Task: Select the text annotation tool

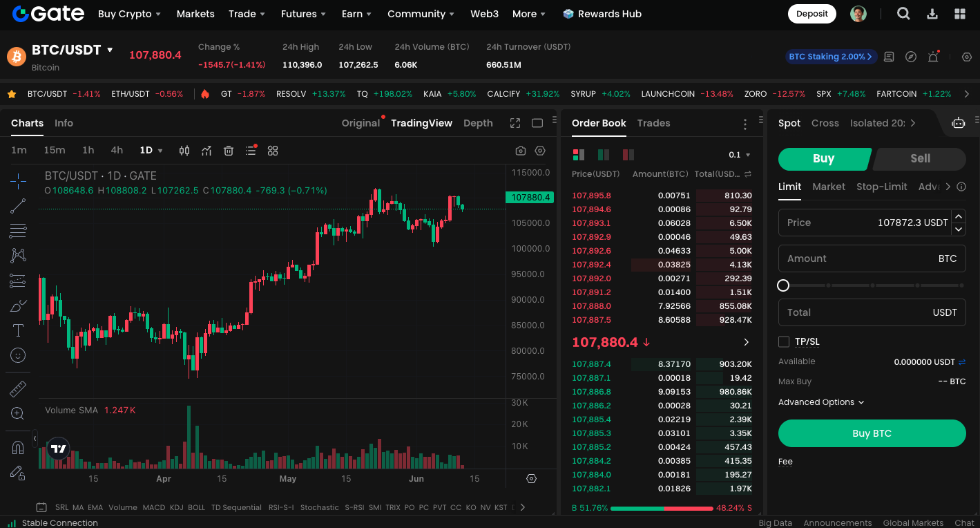Action: [18, 330]
